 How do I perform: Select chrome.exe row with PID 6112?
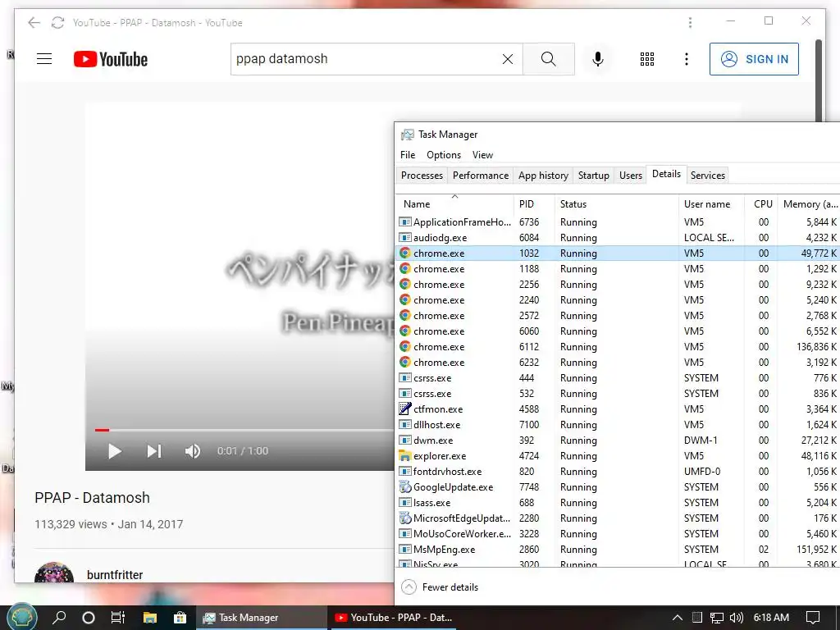pos(618,347)
